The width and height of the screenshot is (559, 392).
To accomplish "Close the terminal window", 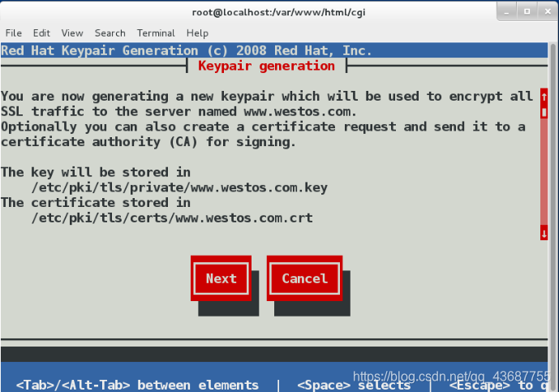I will tap(548, 12).
